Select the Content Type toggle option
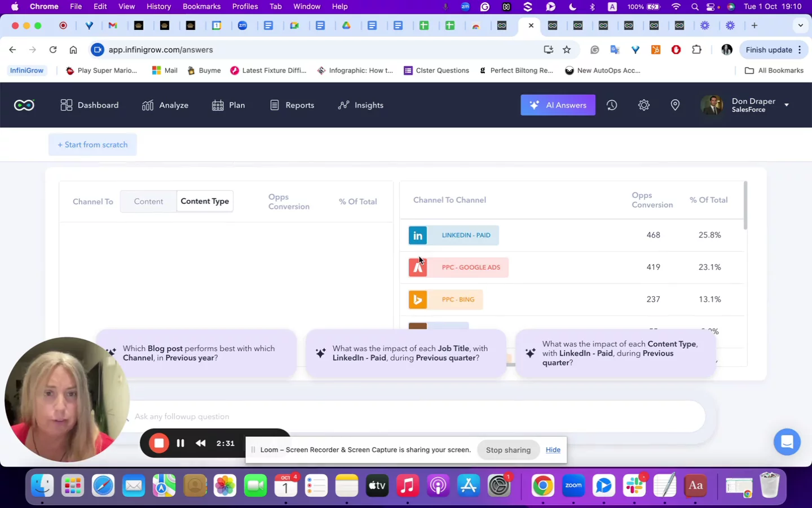Screen dimensions: 812x508 point(205,202)
